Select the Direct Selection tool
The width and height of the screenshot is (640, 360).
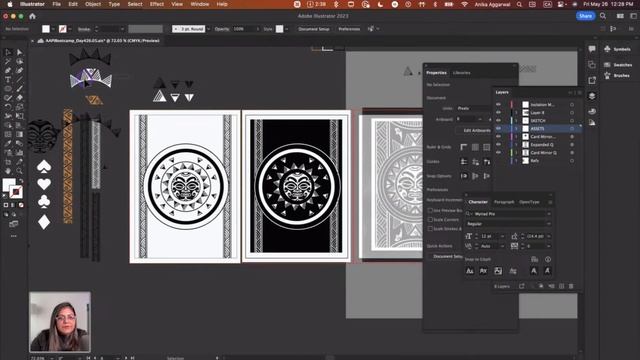[19, 52]
